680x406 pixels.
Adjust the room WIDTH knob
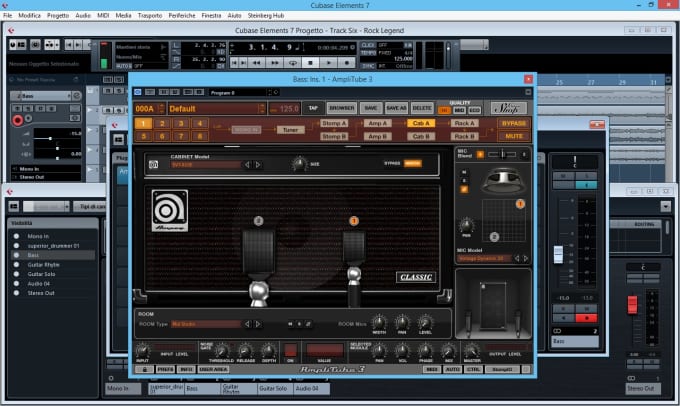tap(379, 323)
